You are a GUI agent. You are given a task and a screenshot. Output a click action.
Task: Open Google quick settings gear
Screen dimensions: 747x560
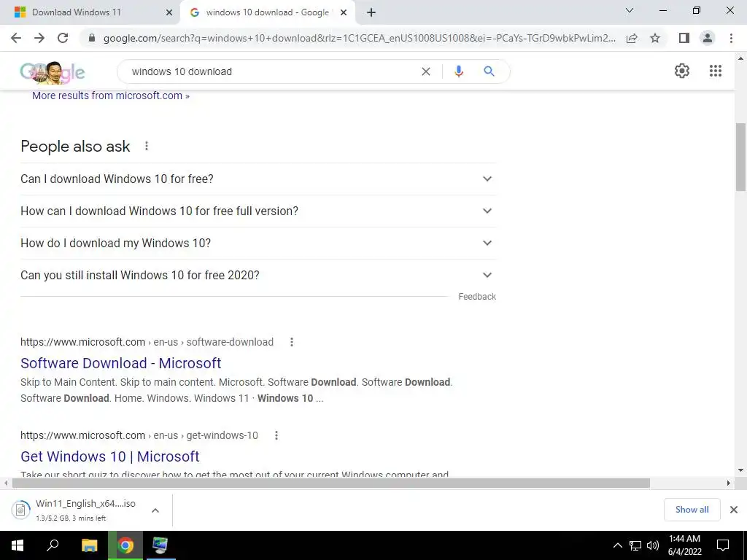tap(682, 71)
